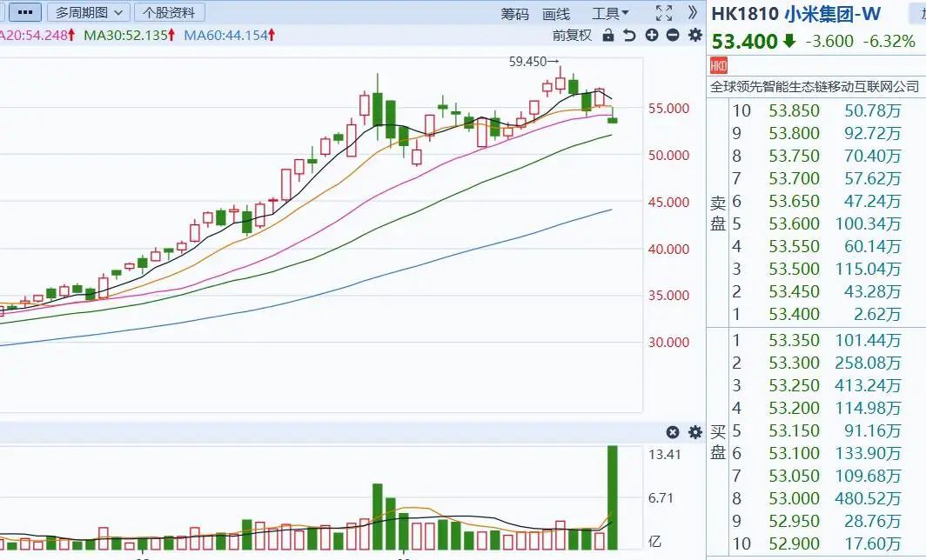Open main chart settings gear

coord(694,35)
